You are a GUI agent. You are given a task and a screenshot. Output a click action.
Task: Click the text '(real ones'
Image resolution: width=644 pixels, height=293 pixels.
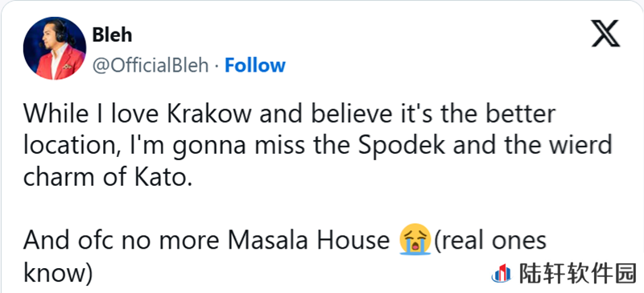pos(489,241)
